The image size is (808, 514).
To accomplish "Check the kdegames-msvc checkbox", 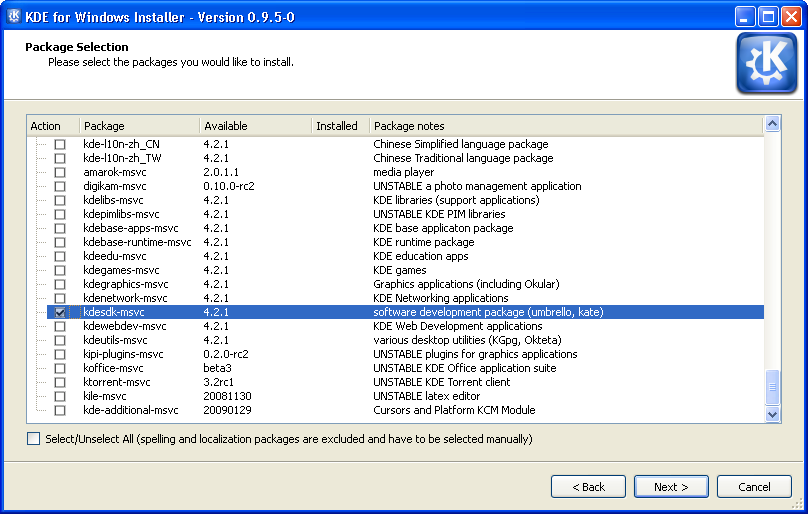I will (60, 270).
